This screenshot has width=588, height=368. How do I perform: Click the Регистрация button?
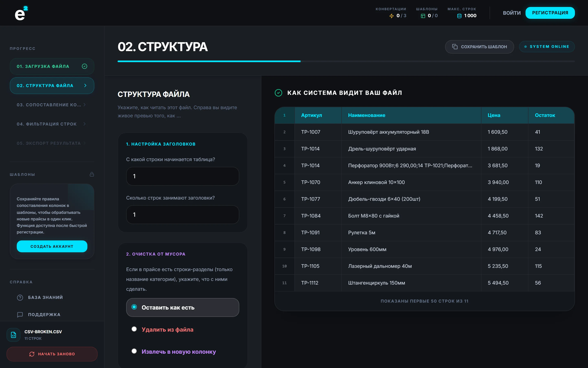pyautogui.click(x=550, y=13)
